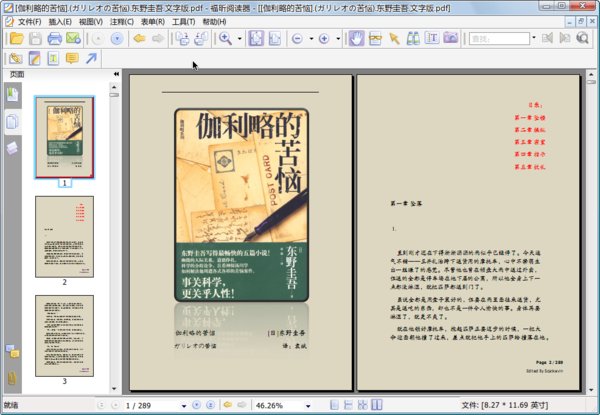Click the print icon in toolbar
This screenshot has width=600, height=415.
click(x=55, y=39)
